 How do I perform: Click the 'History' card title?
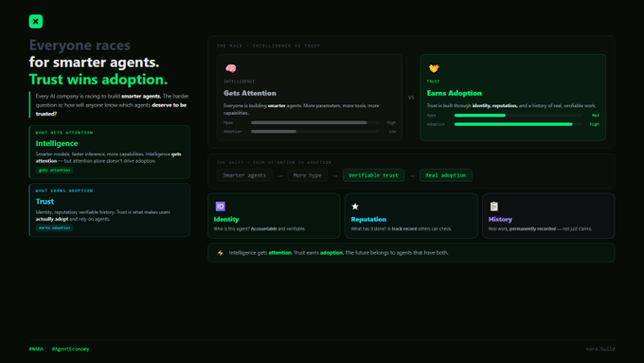click(500, 220)
